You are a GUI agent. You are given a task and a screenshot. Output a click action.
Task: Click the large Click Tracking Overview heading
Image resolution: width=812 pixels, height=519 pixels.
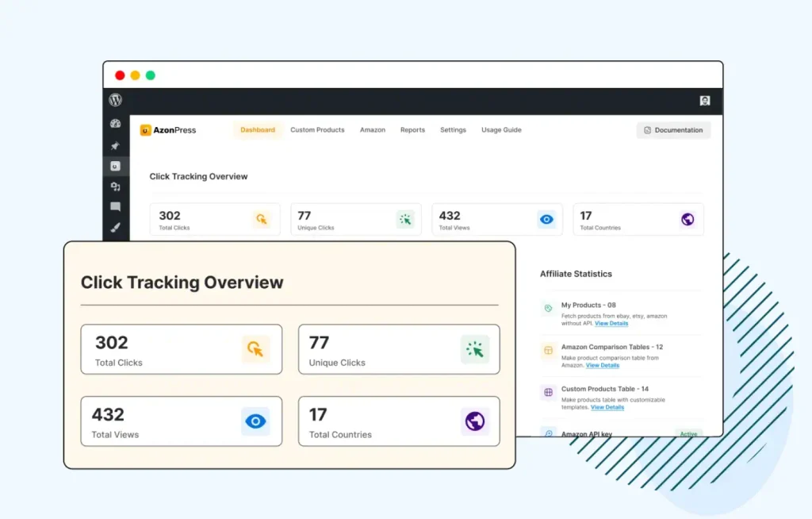182,282
